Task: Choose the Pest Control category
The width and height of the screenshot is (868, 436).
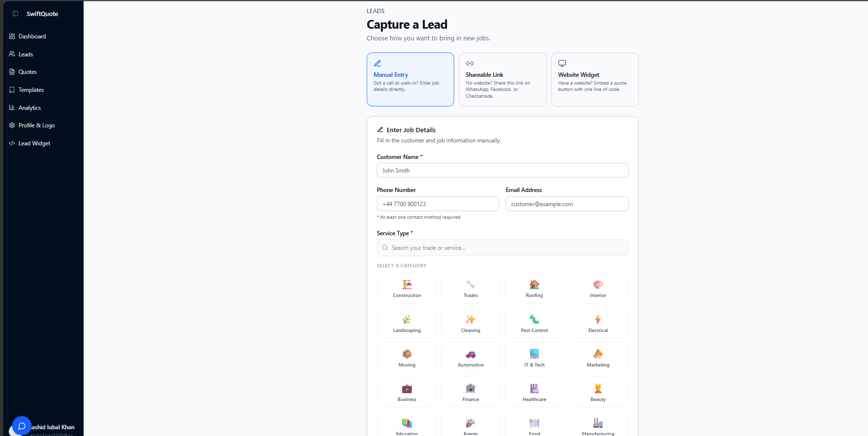Action: pyautogui.click(x=534, y=323)
